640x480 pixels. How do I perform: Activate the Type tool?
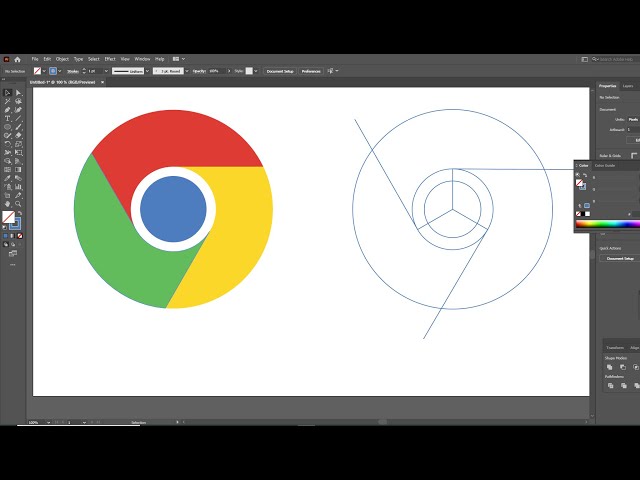7,118
